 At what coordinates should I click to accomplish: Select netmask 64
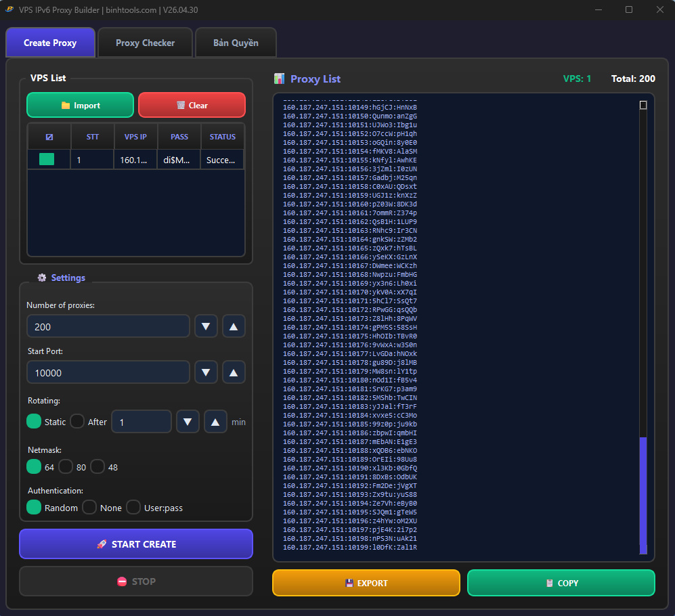tap(34, 466)
